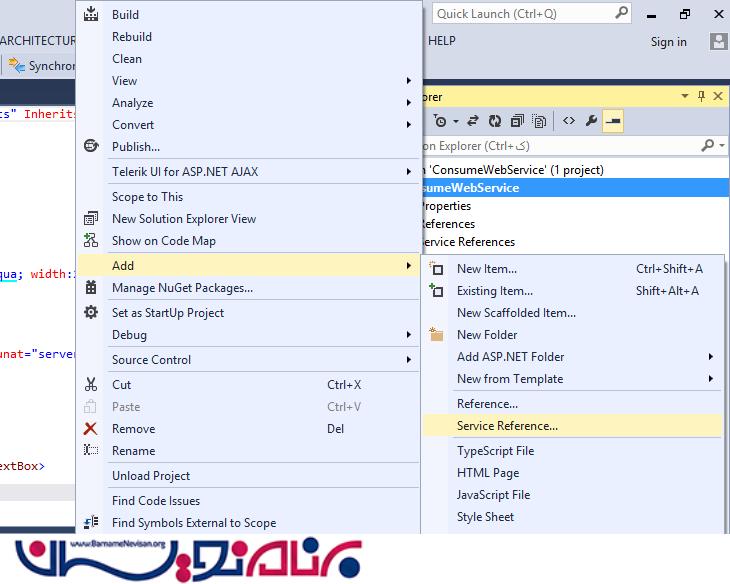Choose Reference... in the Add submenu

pyautogui.click(x=573, y=403)
